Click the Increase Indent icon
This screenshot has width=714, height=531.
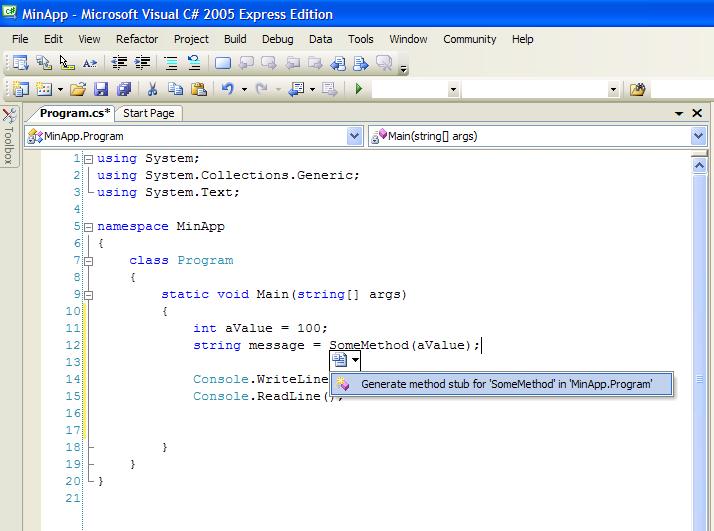click(x=142, y=62)
